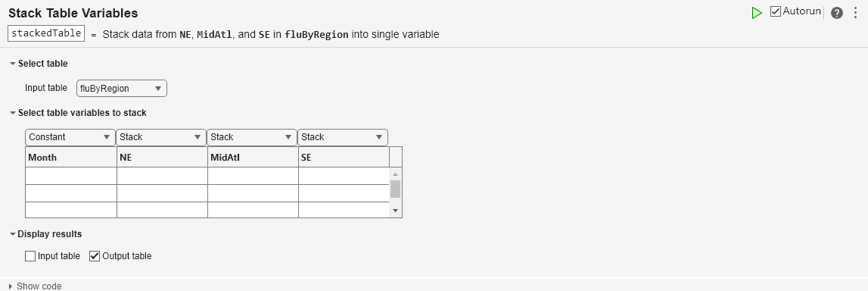Collapse the Display results section
868x291 pixels.
coord(13,234)
